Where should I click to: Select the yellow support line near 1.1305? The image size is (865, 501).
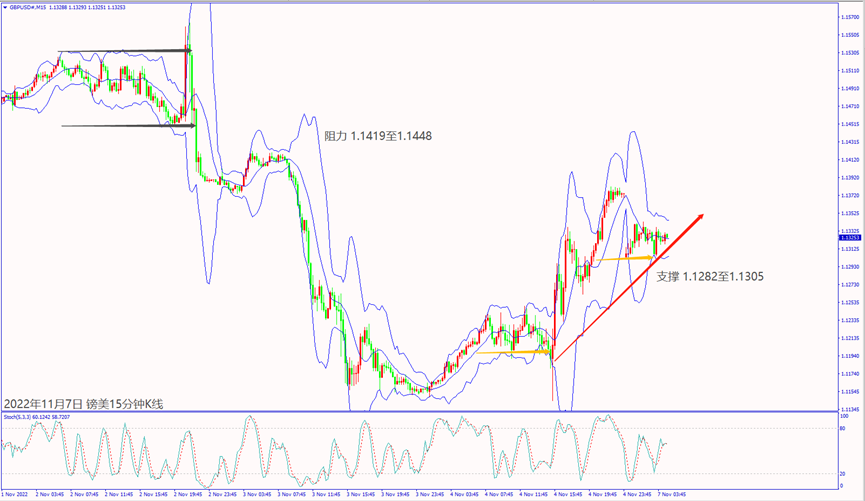pyautogui.click(x=620, y=259)
